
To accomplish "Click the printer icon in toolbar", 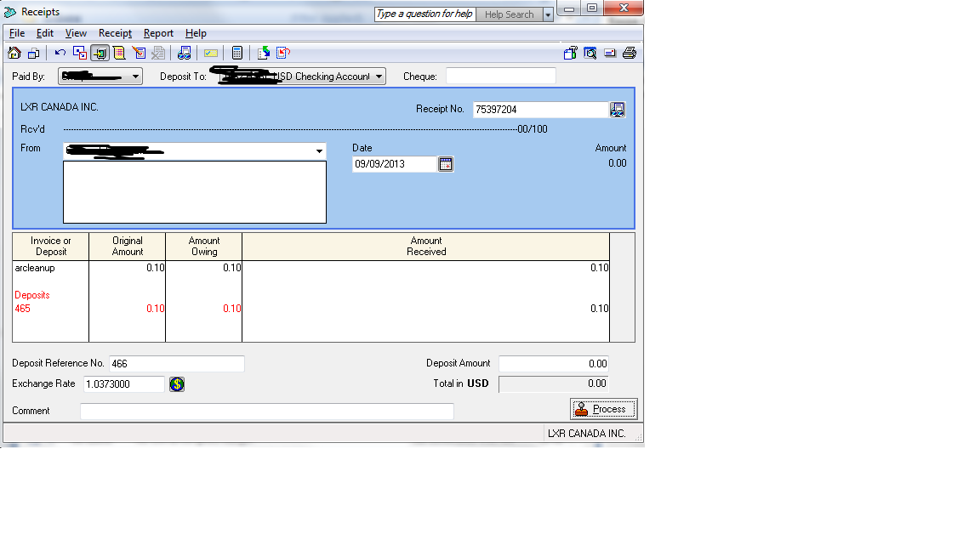I will tap(630, 53).
